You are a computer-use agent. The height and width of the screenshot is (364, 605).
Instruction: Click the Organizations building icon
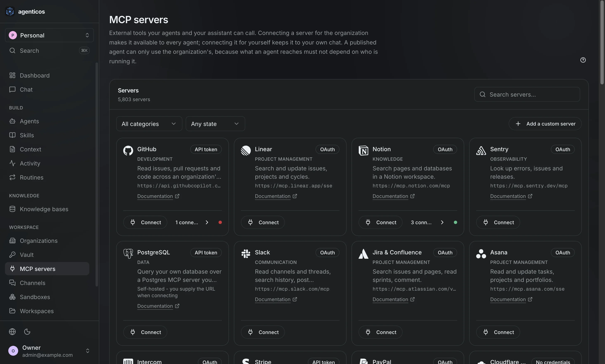[12, 241]
